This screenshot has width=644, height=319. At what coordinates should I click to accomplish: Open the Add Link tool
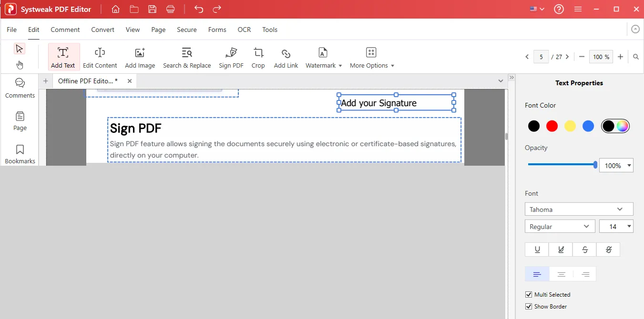click(x=286, y=56)
